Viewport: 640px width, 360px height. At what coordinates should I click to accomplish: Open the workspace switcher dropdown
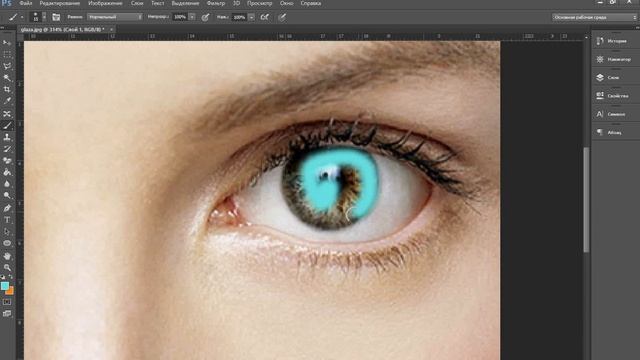(x=594, y=17)
